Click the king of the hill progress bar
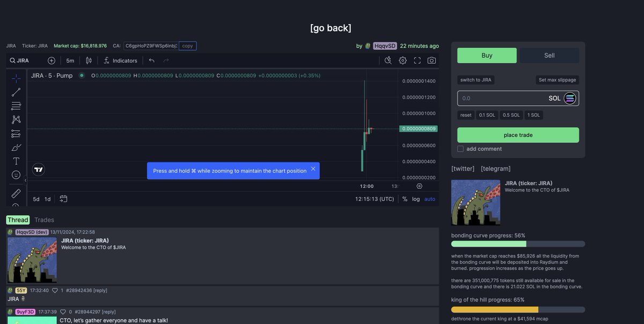 coord(518,310)
